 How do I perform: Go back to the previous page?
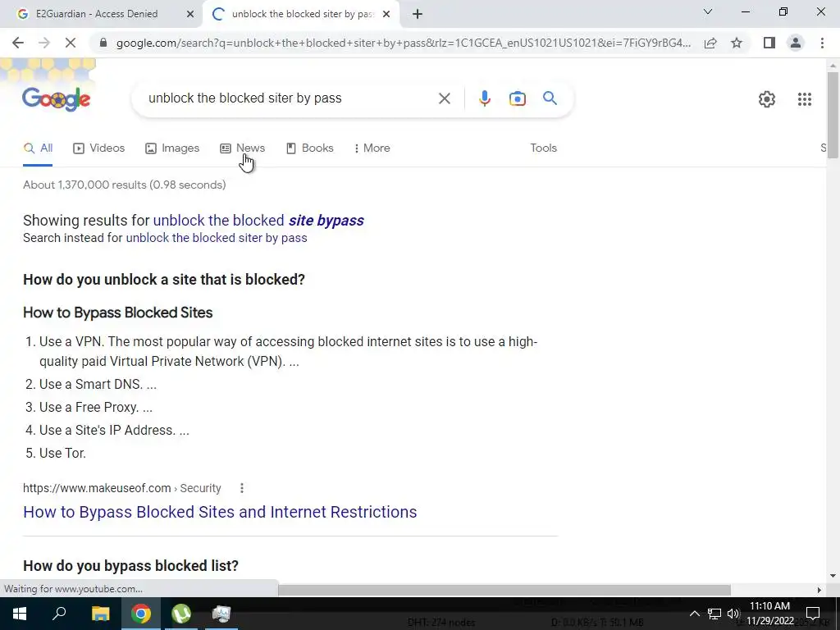pyautogui.click(x=18, y=43)
